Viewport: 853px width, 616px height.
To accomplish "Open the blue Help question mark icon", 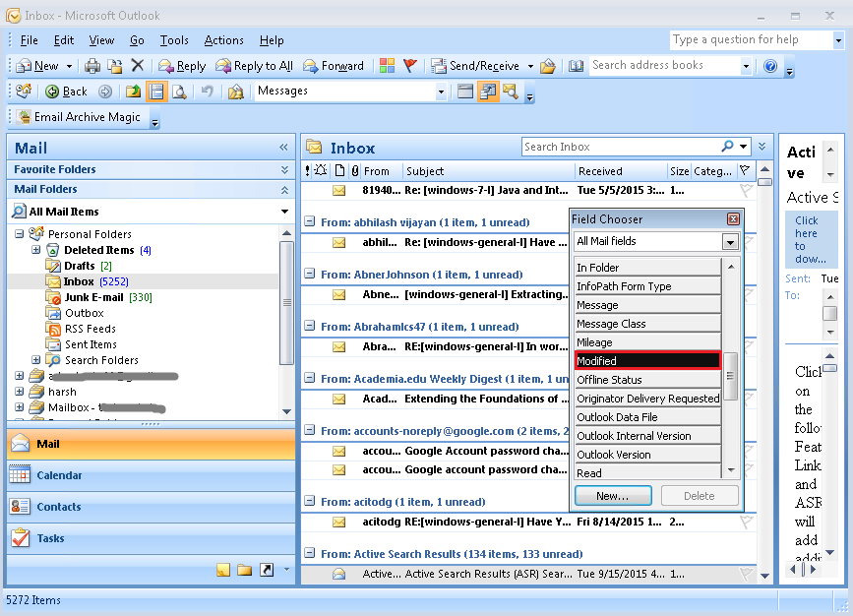I will tap(770, 66).
